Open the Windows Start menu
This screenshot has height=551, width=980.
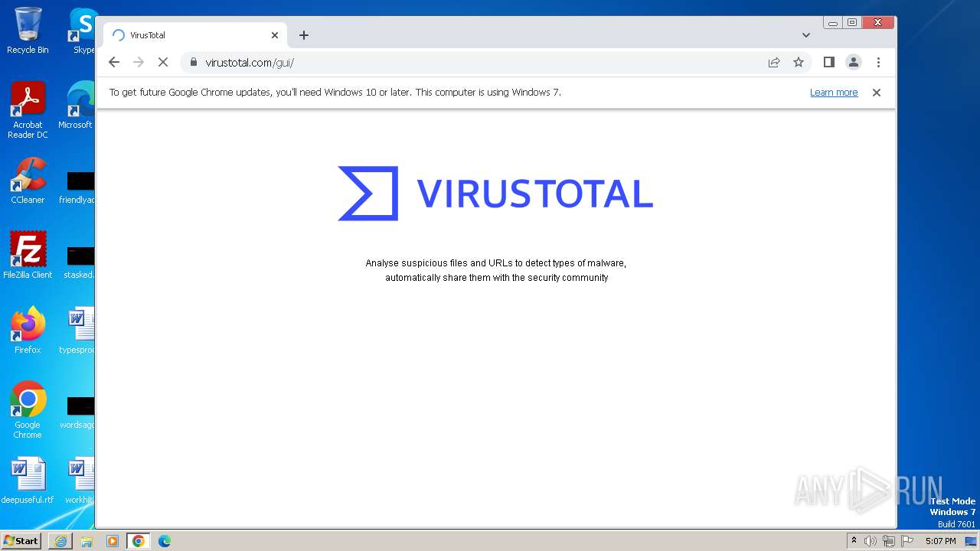point(21,540)
